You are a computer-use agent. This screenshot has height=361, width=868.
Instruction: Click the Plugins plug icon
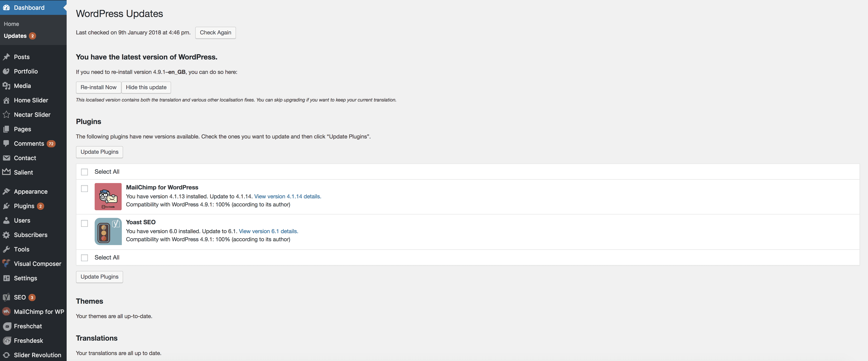point(6,206)
